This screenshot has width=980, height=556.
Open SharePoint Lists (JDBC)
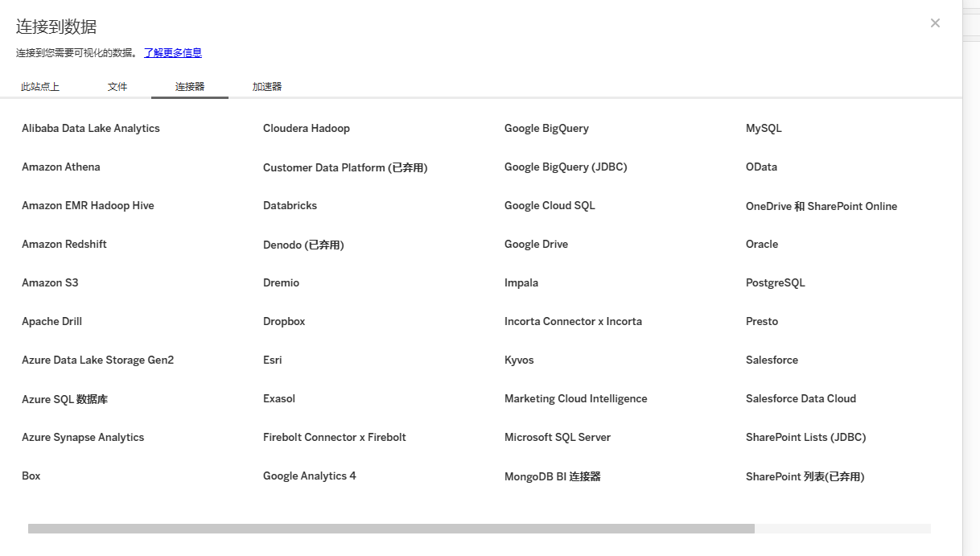pos(805,437)
